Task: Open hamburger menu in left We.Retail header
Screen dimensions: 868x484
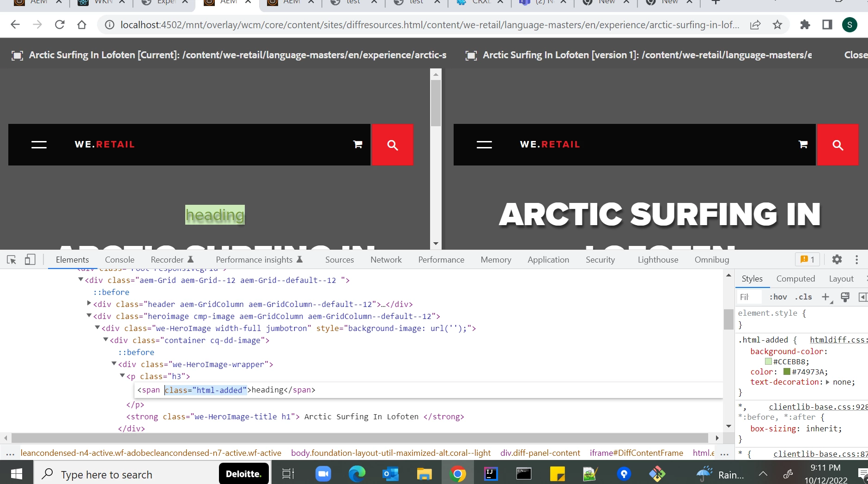Action: click(39, 145)
